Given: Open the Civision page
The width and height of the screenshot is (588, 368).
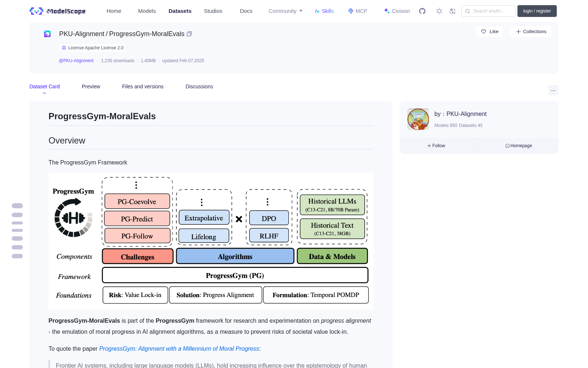Looking at the screenshot, I should 397,11.
